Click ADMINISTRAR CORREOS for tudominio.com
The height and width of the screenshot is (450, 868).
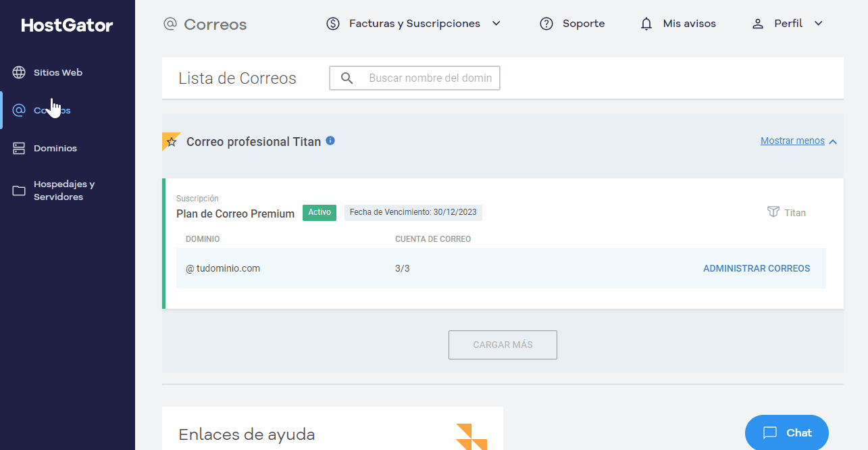pos(757,268)
